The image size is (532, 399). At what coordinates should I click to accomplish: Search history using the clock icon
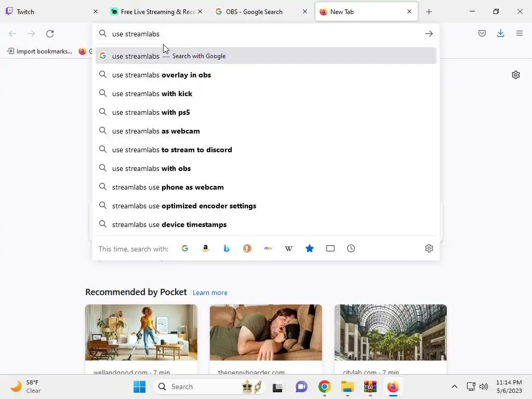coord(351,248)
